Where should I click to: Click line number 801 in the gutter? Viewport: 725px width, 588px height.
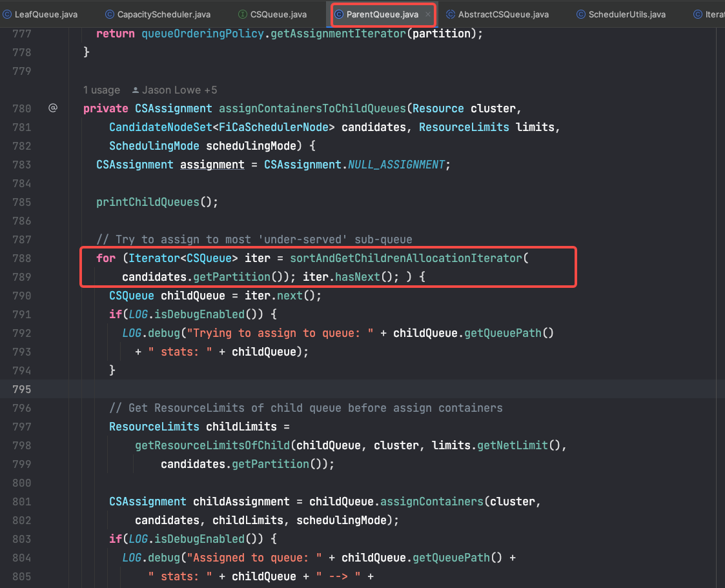[21, 502]
